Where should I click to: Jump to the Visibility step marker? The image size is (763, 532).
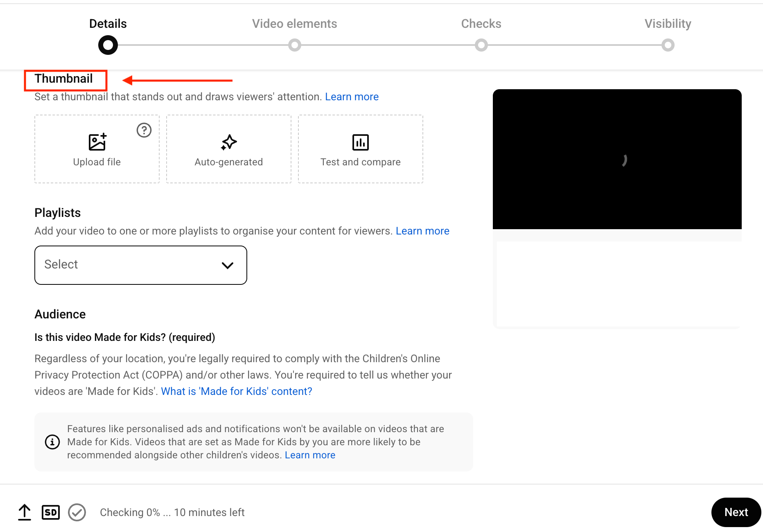[668, 45]
